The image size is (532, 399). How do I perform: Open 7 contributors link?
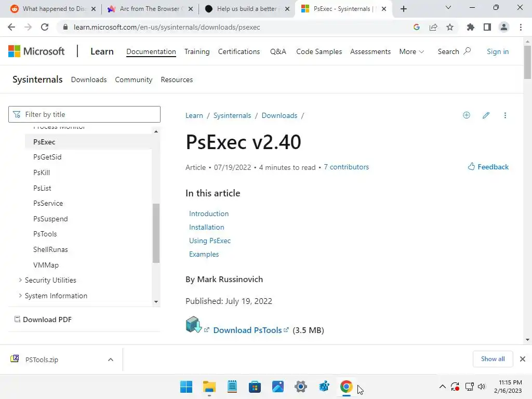pos(346,167)
